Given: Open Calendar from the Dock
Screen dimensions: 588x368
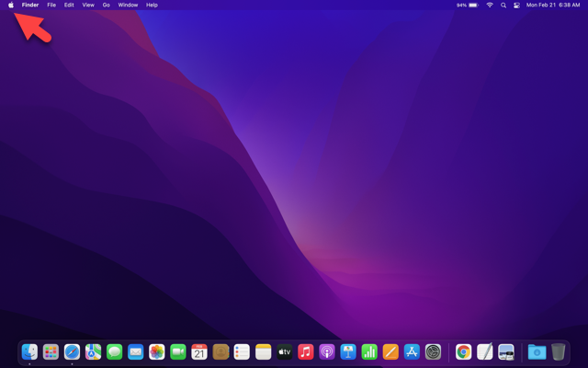Looking at the screenshot, I should pos(199,351).
